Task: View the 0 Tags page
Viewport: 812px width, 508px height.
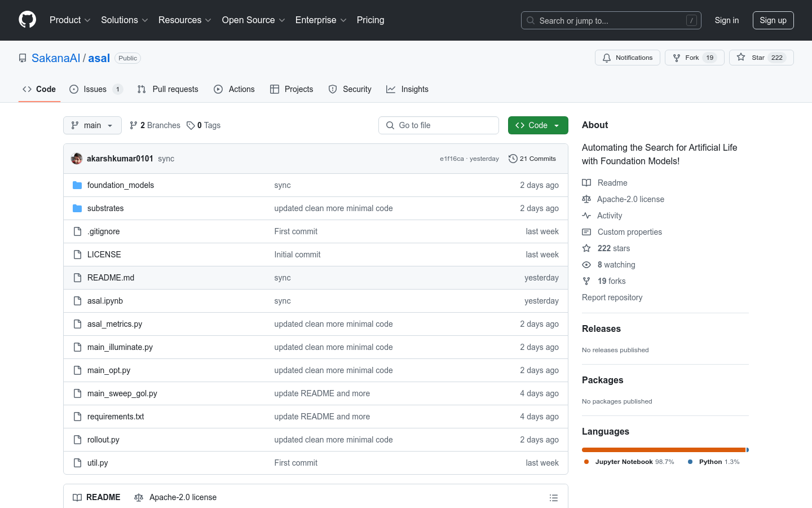Action: (x=204, y=125)
